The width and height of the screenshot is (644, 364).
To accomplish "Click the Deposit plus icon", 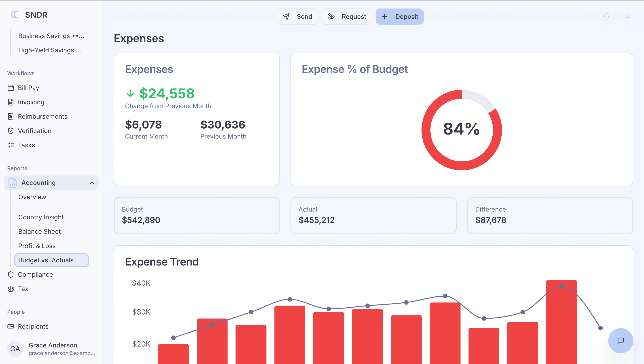I will pyautogui.click(x=385, y=17).
